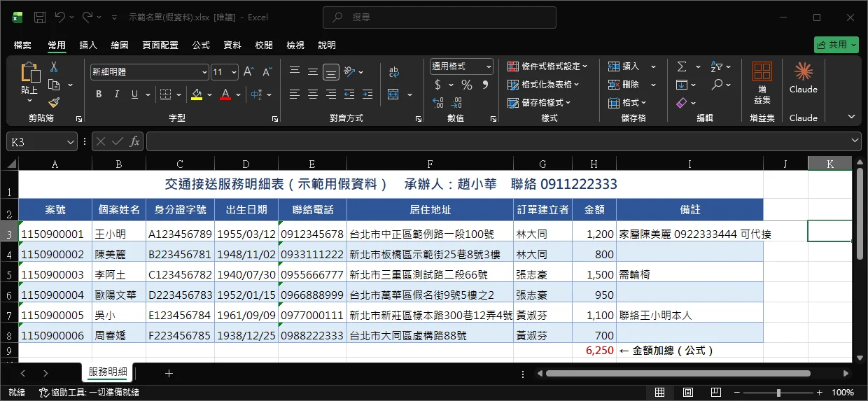Click the Merge and Center icon
The image size is (868, 401).
(x=393, y=94)
